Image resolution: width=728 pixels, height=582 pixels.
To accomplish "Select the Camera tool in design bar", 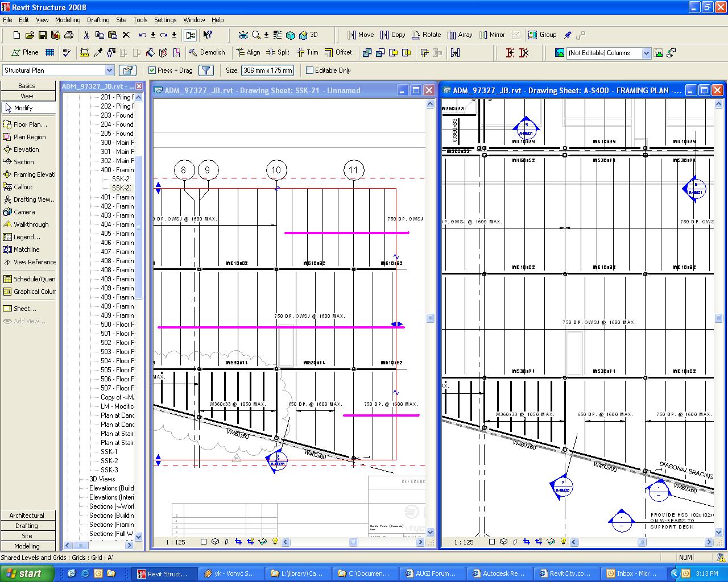I will pyautogui.click(x=24, y=212).
